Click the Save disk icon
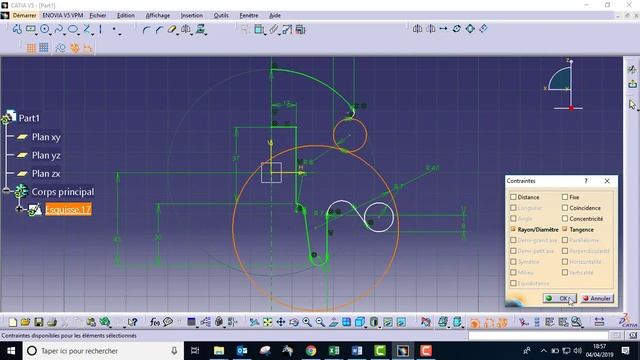Image resolution: width=640 pixels, height=360 pixels. click(x=38, y=322)
